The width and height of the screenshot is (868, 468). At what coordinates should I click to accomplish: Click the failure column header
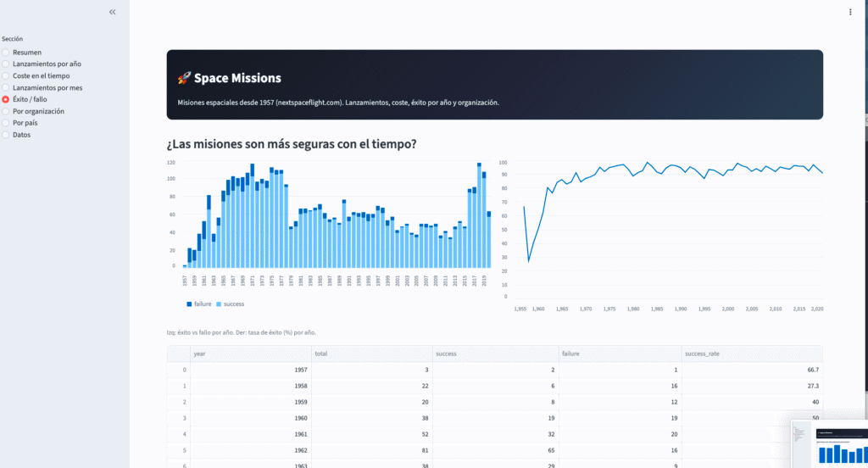pos(619,354)
